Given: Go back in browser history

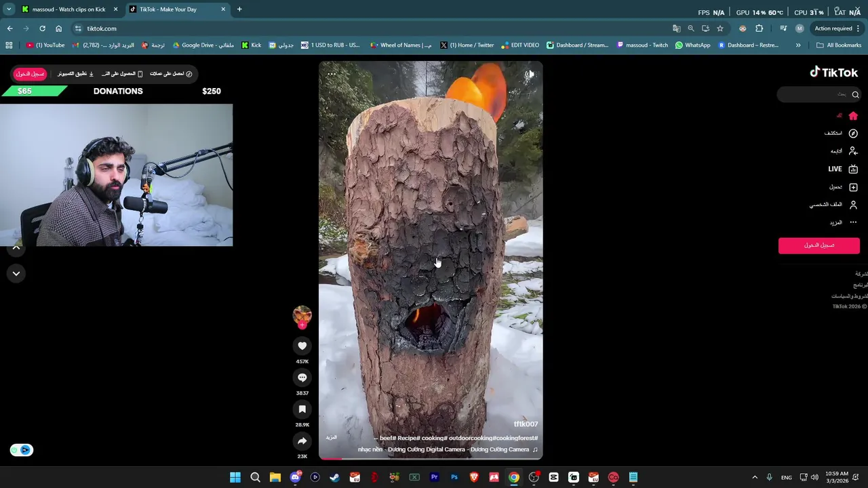Looking at the screenshot, I should point(10,28).
